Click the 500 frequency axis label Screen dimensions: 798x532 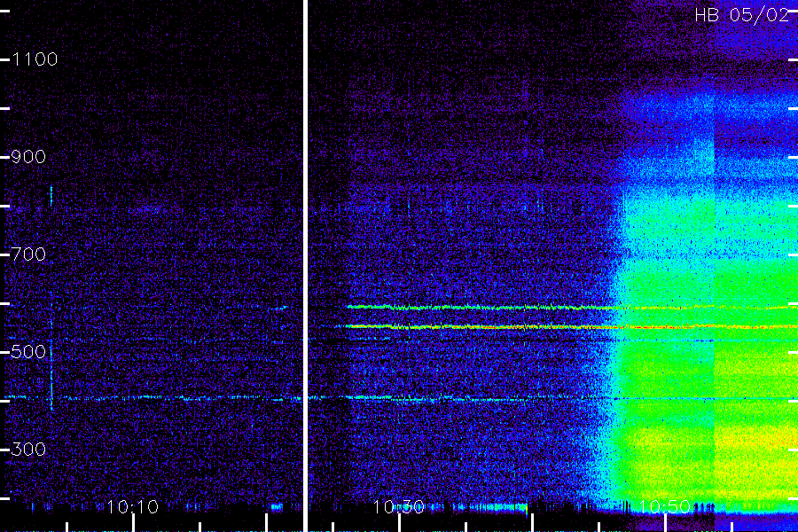tap(28, 352)
